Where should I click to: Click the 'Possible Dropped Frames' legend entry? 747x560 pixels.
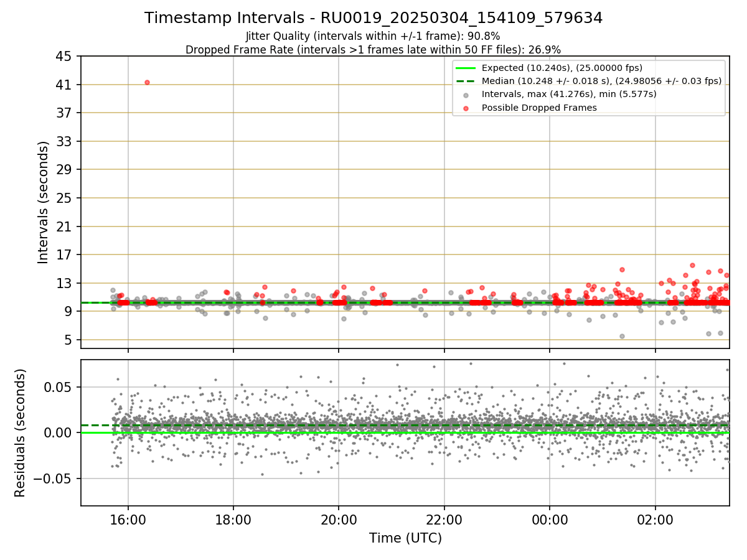(x=539, y=108)
